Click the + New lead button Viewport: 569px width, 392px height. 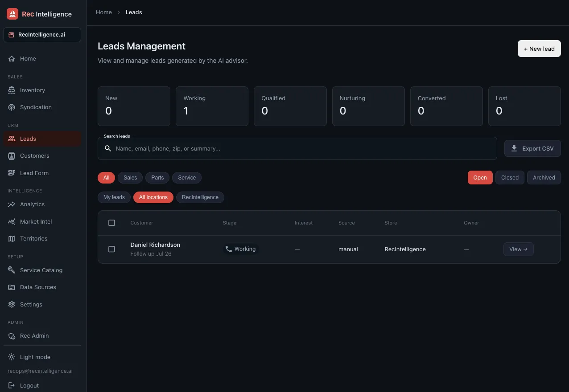click(x=539, y=49)
